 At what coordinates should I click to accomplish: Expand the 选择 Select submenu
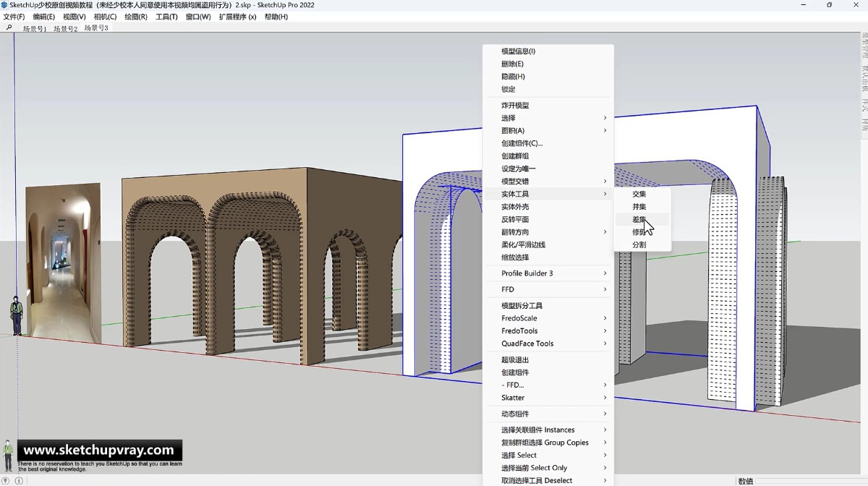[x=548, y=456]
